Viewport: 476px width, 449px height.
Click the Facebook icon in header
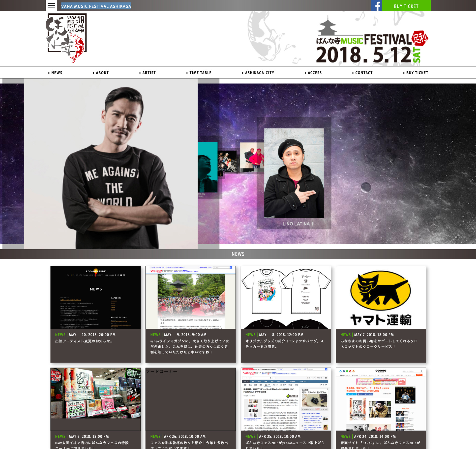click(x=376, y=5)
